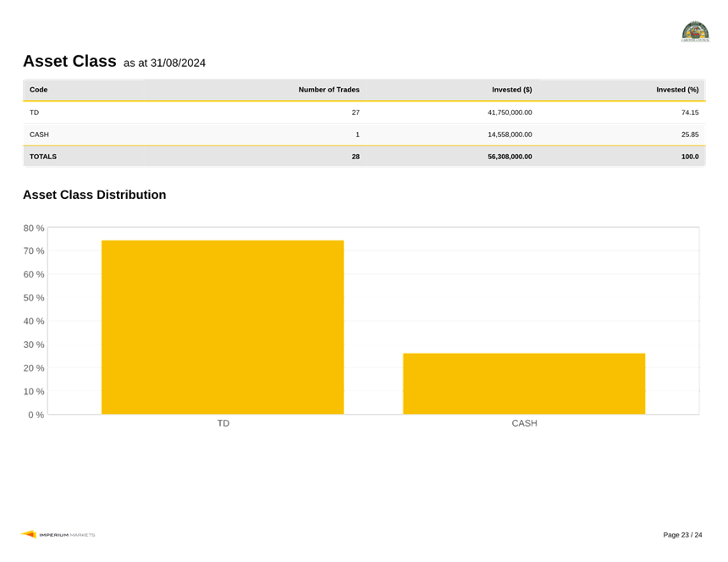Select the total trade count '28'

click(x=356, y=157)
